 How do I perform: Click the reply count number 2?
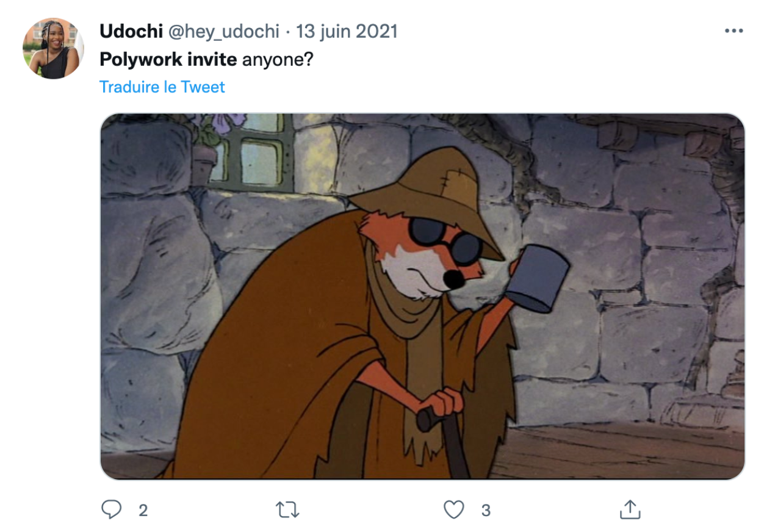pyautogui.click(x=143, y=510)
